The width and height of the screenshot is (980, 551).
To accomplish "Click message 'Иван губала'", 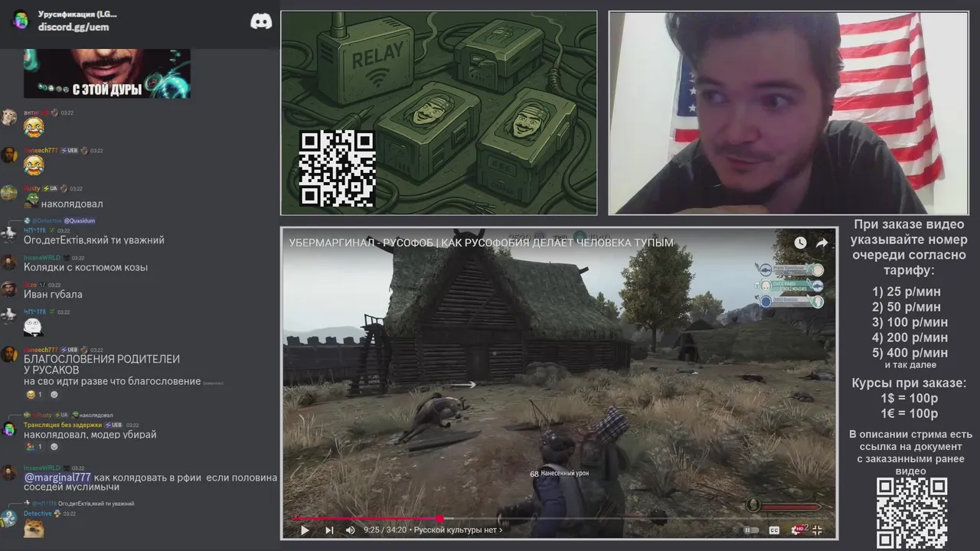I will tap(53, 295).
